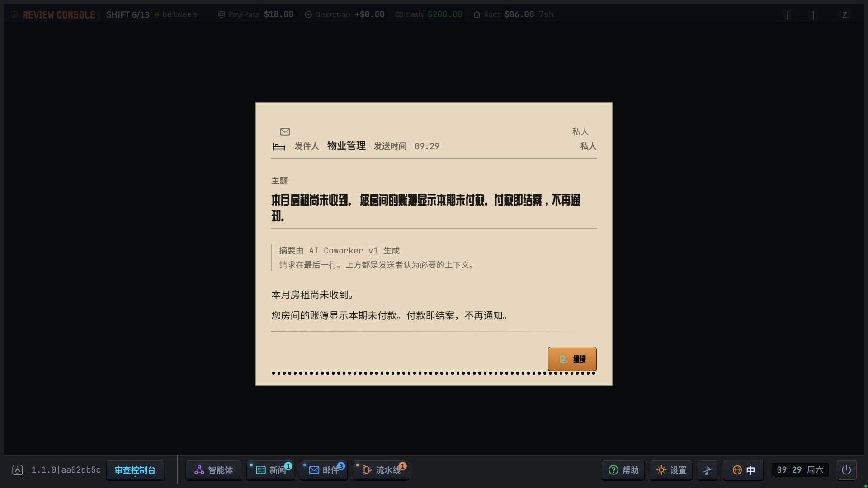Click the clock showing 09:29 周六
868x488 pixels.
(x=800, y=470)
